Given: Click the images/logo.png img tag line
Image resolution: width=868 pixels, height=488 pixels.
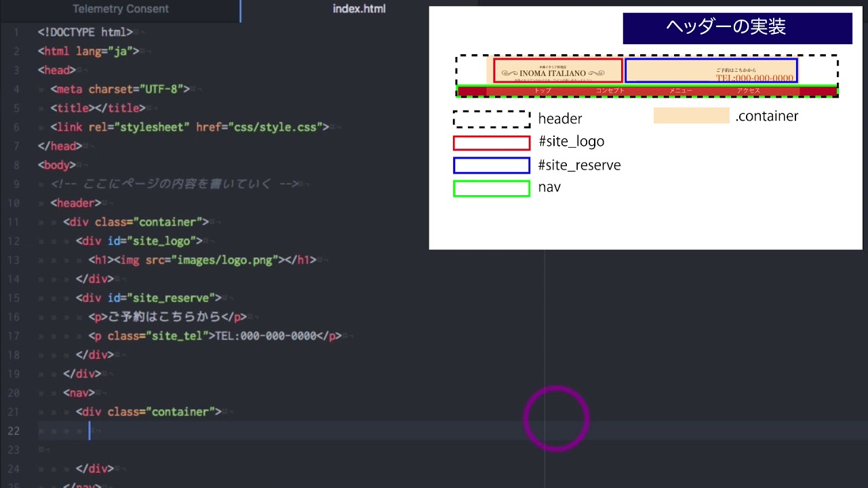Looking at the screenshot, I should (202, 260).
